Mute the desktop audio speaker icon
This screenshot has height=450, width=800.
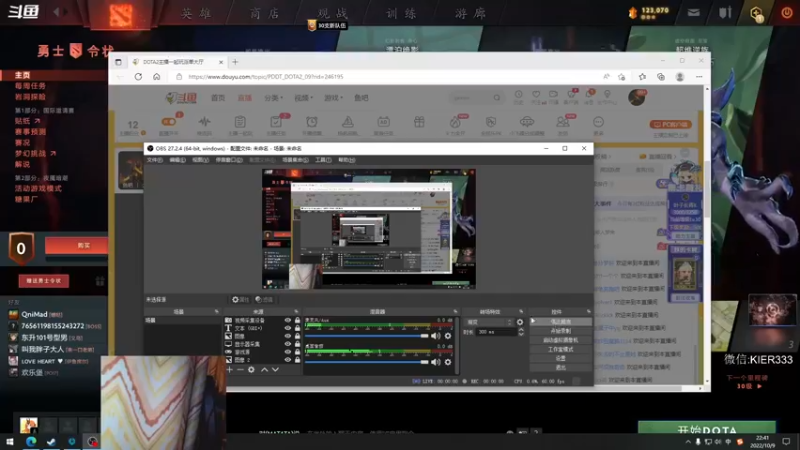[435, 362]
